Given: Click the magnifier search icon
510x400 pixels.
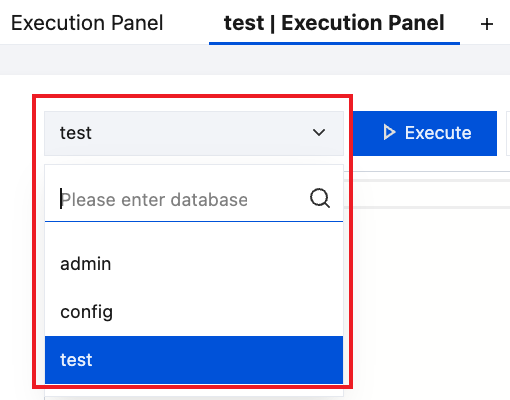Looking at the screenshot, I should (x=320, y=199).
